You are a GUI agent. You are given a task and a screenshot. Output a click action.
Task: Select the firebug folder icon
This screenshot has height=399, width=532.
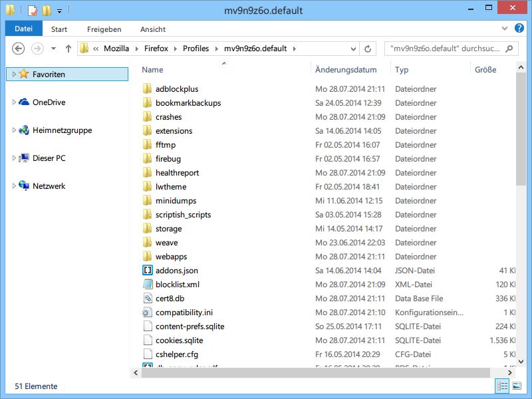click(147, 158)
